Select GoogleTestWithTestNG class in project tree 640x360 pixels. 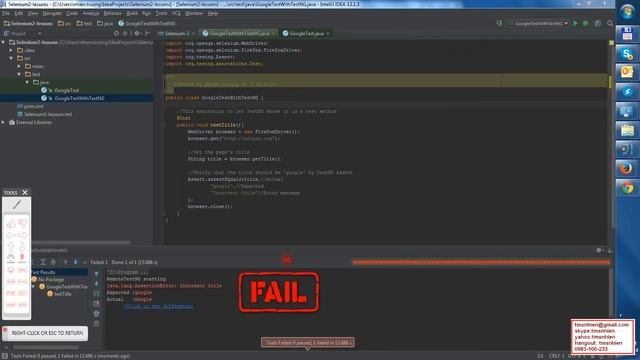coord(73,98)
